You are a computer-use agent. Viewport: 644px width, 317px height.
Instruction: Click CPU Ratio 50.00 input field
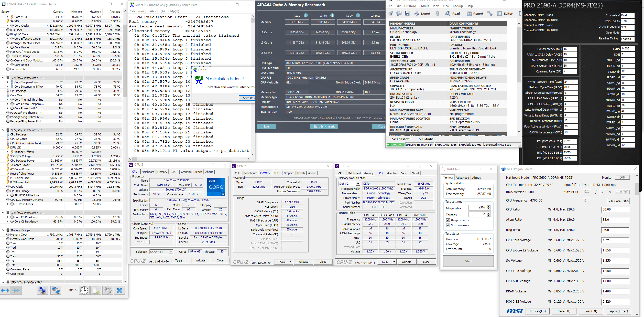click(x=615, y=209)
